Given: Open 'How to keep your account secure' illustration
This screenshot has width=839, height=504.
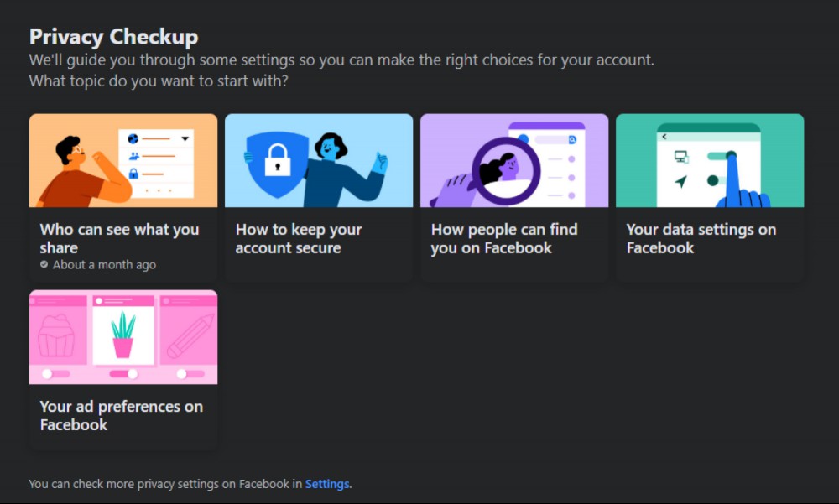Looking at the screenshot, I should pos(319,160).
